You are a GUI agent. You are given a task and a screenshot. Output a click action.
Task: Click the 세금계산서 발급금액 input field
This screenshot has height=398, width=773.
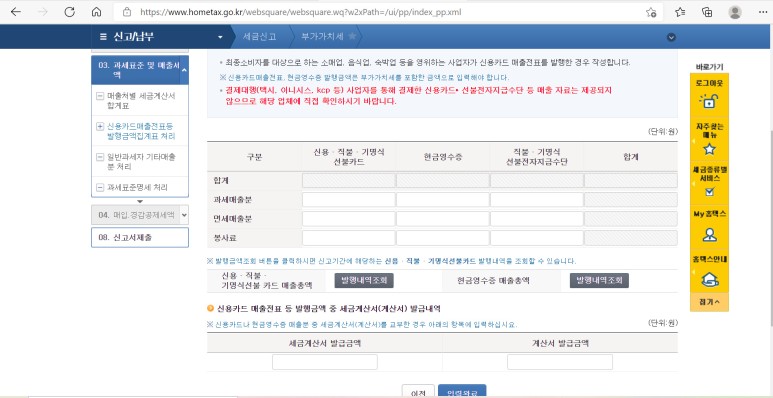coord(325,362)
